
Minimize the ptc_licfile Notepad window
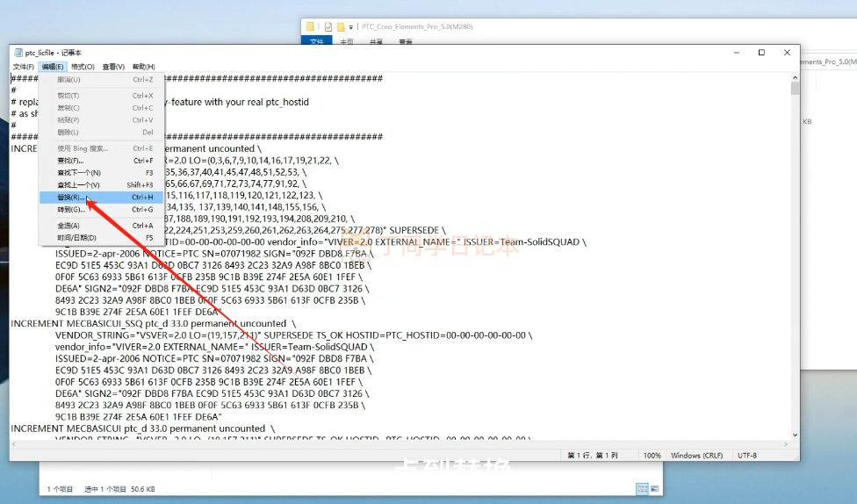[736, 53]
